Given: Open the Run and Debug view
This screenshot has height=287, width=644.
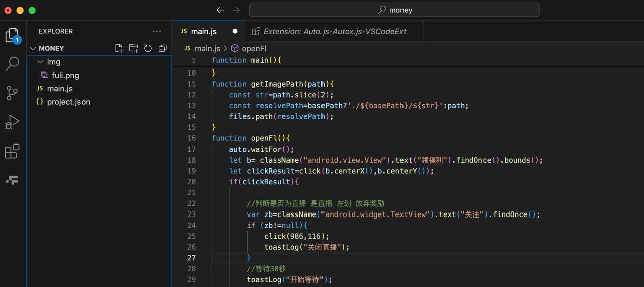Looking at the screenshot, I should click(12, 122).
